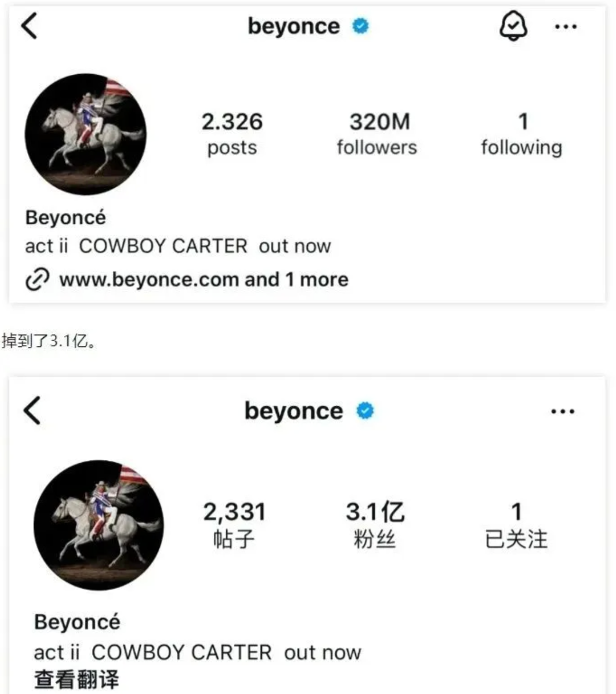Viewport: 616px width, 694px height.
Task: Open the www.beyonce.com and 1 more link
Action: click(204, 280)
